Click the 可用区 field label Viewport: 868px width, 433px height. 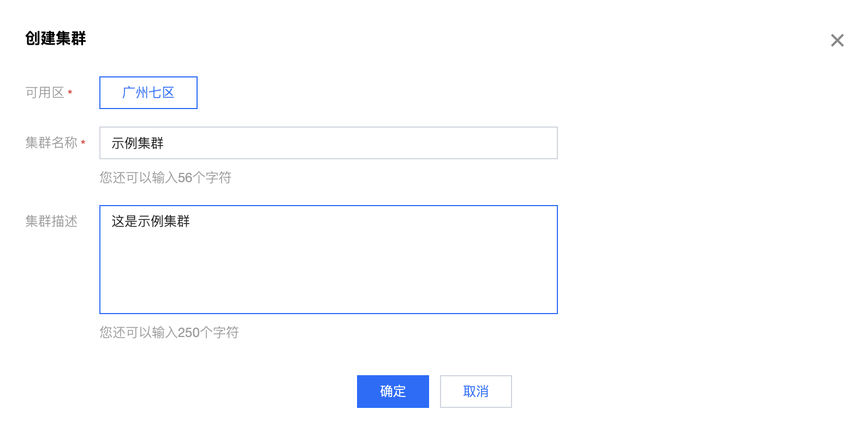(x=45, y=93)
